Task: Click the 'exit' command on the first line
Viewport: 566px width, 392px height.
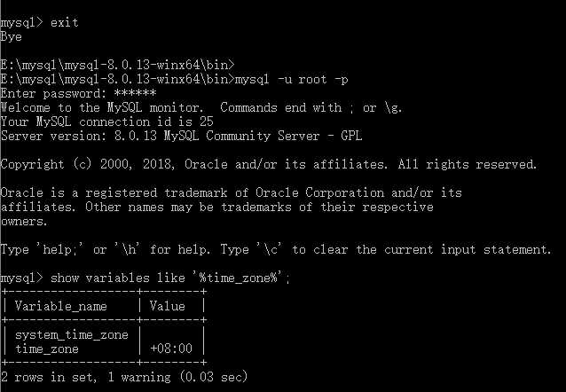Action: (65, 22)
